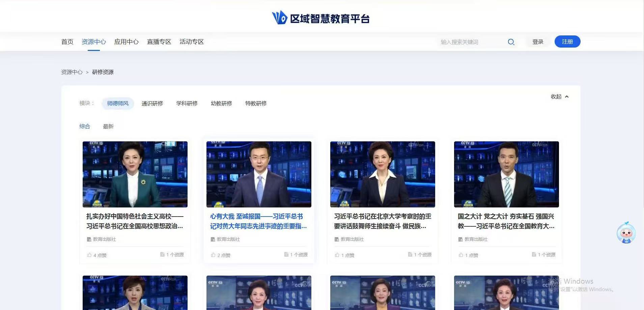The image size is (644, 310).
Task: Select the 学科研修 module filter
Action: point(187,103)
